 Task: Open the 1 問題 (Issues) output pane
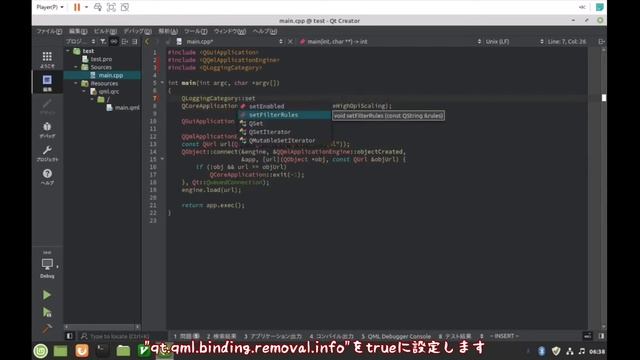click(x=186, y=336)
